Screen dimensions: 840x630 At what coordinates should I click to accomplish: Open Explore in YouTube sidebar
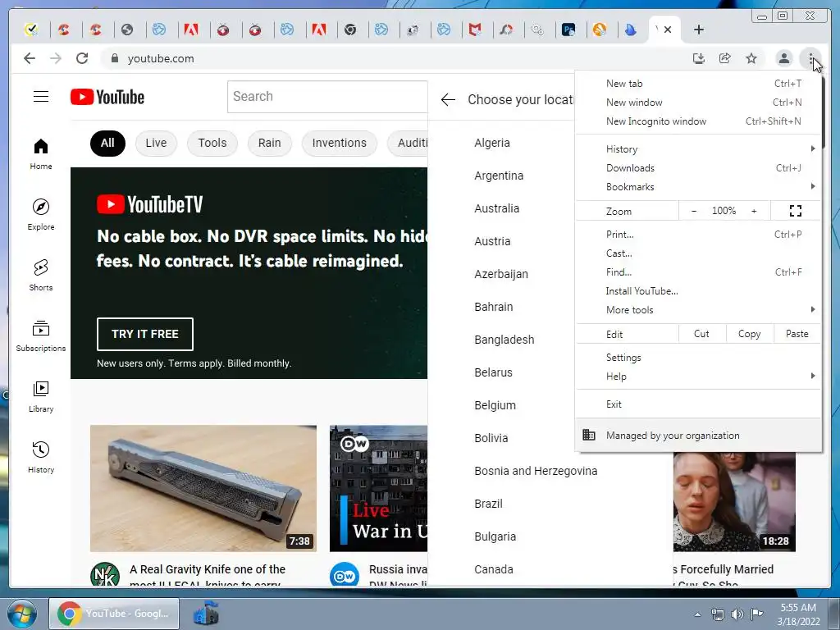click(x=41, y=215)
